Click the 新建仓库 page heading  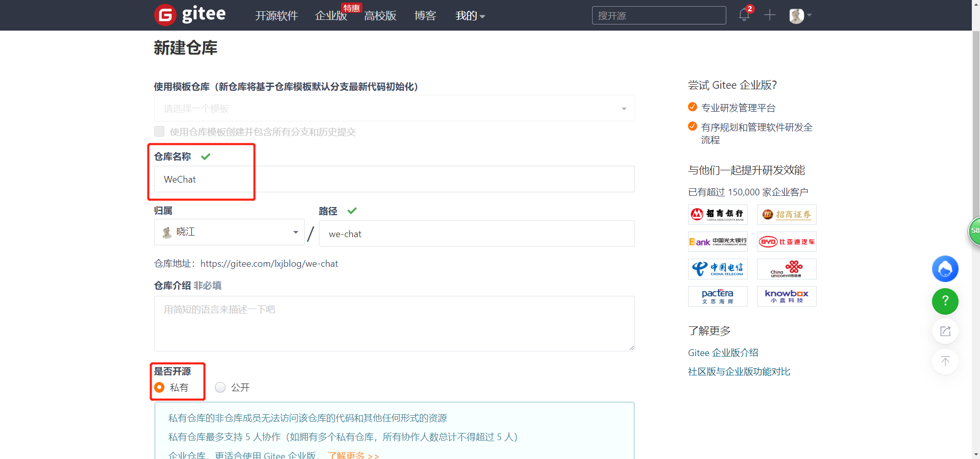[186, 48]
